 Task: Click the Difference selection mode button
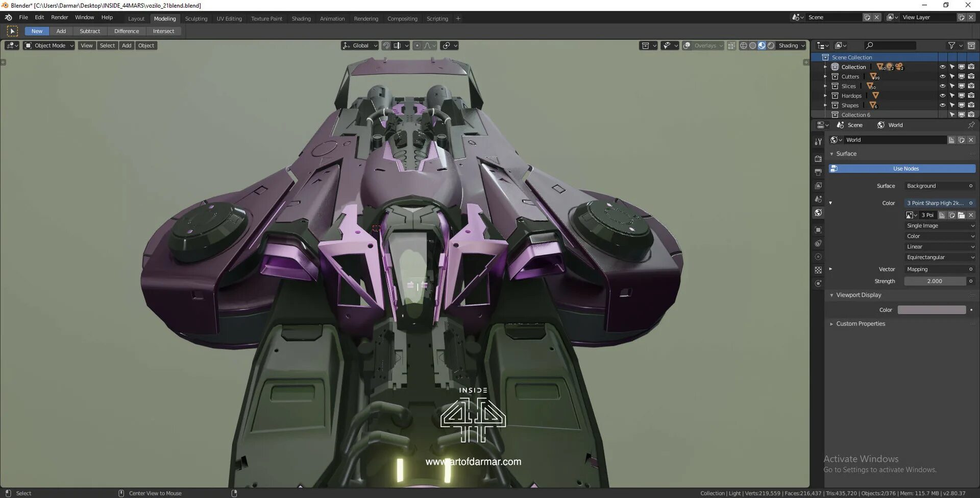tap(127, 31)
